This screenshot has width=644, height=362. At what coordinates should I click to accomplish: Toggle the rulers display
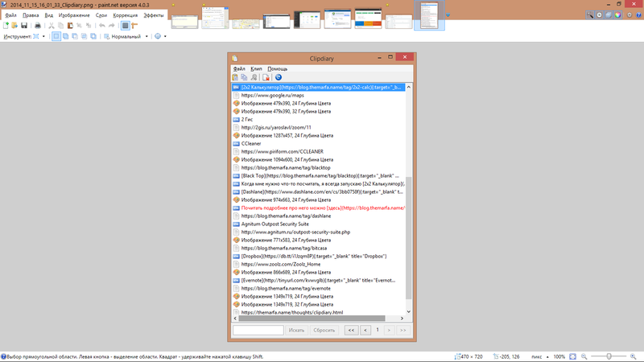point(134,26)
